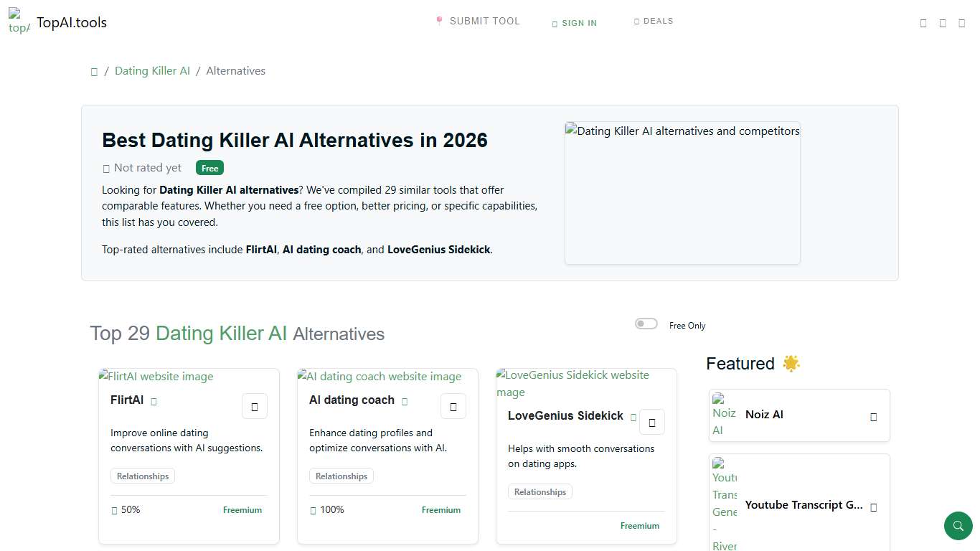This screenshot has width=980, height=551.
Task: Click the external link icon beside Noiz AI
Action: pyautogui.click(x=874, y=416)
